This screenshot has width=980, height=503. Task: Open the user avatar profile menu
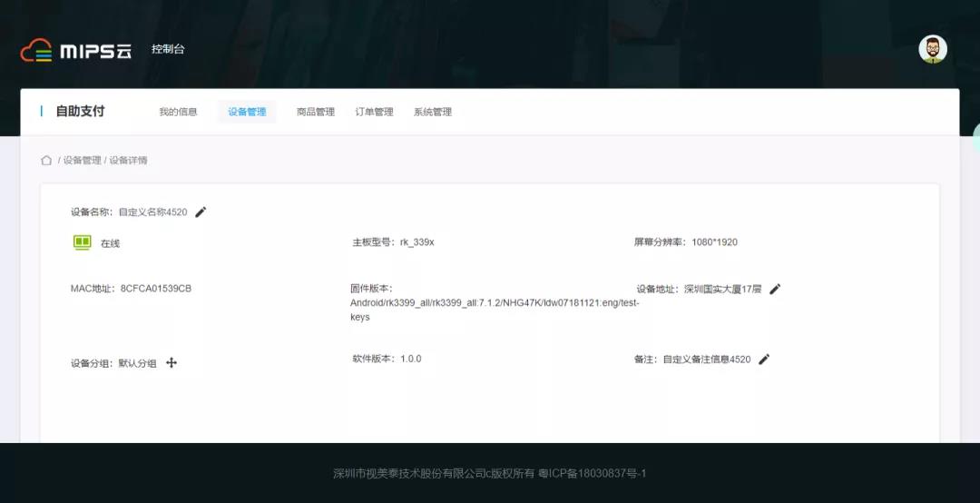(x=933, y=49)
